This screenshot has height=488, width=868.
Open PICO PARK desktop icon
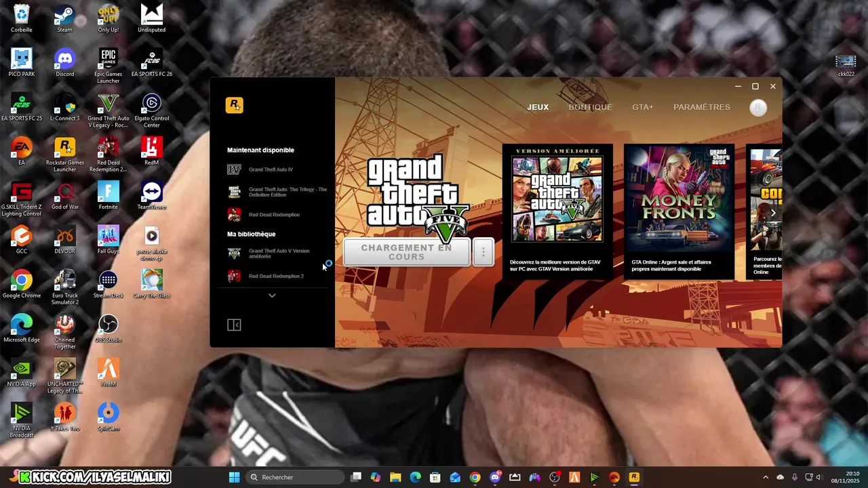click(22, 62)
